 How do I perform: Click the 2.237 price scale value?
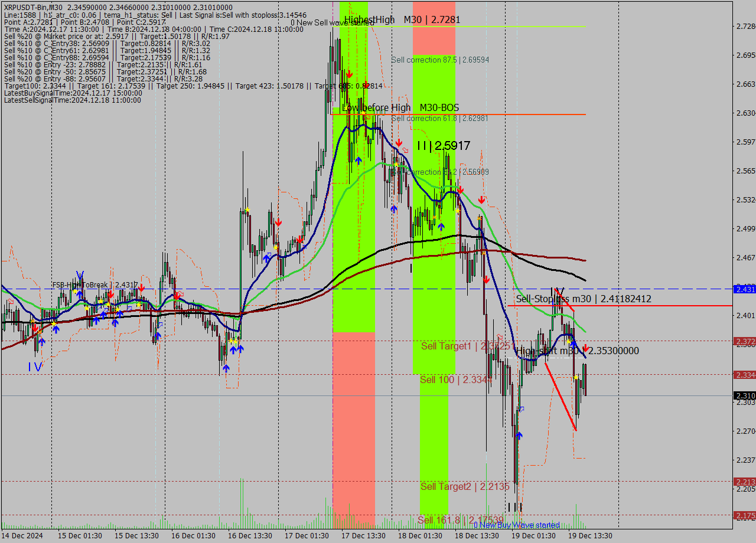[746, 460]
